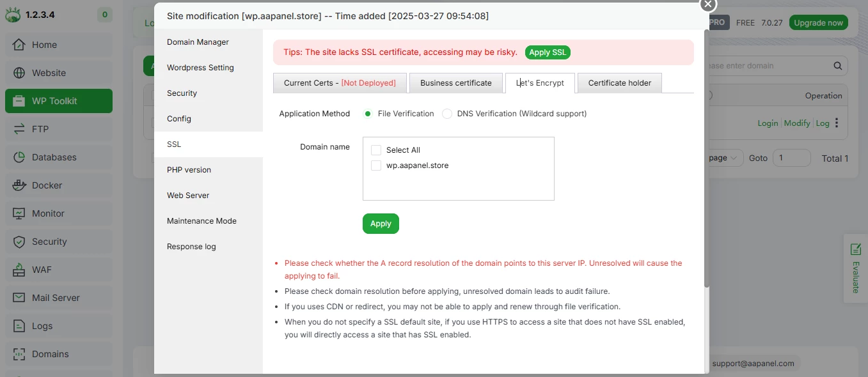Screen dimensions: 868x377
Task: Click the Login link in the Operation column
Action: pyautogui.click(x=768, y=123)
